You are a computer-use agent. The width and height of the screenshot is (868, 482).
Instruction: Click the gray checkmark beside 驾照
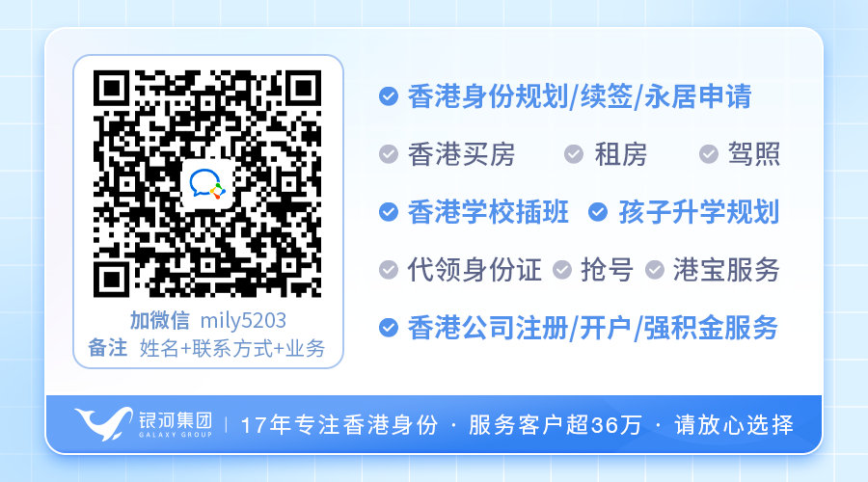[x=708, y=154]
